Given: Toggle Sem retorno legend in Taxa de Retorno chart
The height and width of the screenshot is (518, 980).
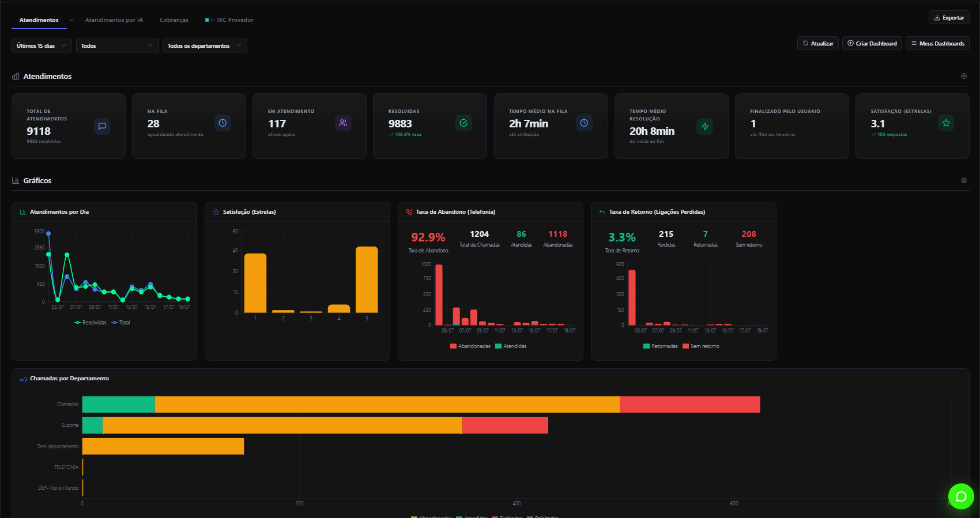Looking at the screenshot, I should [701, 346].
